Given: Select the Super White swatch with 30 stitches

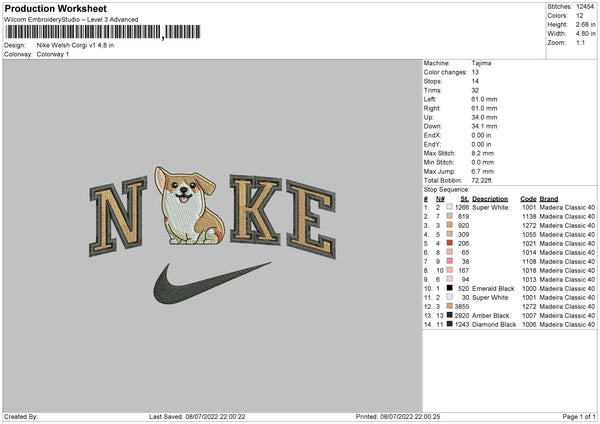Looking at the screenshot, I should (x=450, y=297).
